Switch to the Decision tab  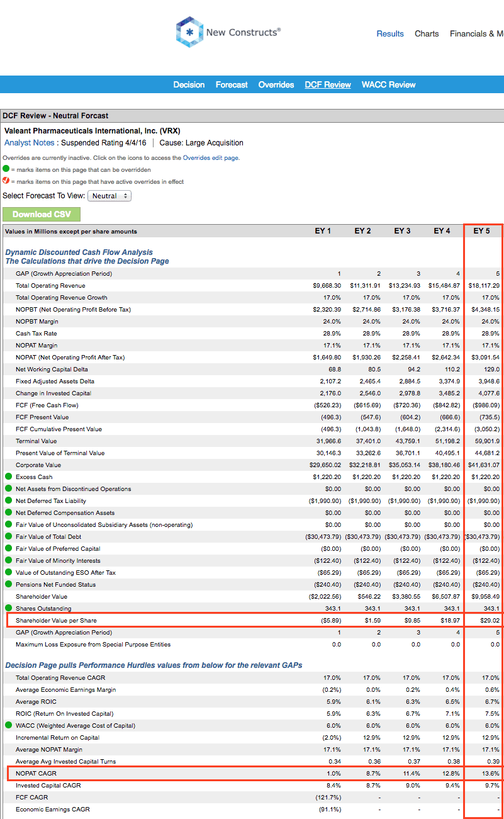click(189, 84)
